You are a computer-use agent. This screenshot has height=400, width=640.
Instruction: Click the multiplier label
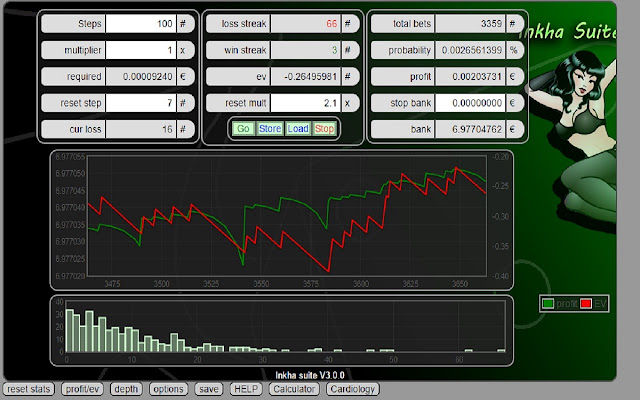(x=82, y=50)
